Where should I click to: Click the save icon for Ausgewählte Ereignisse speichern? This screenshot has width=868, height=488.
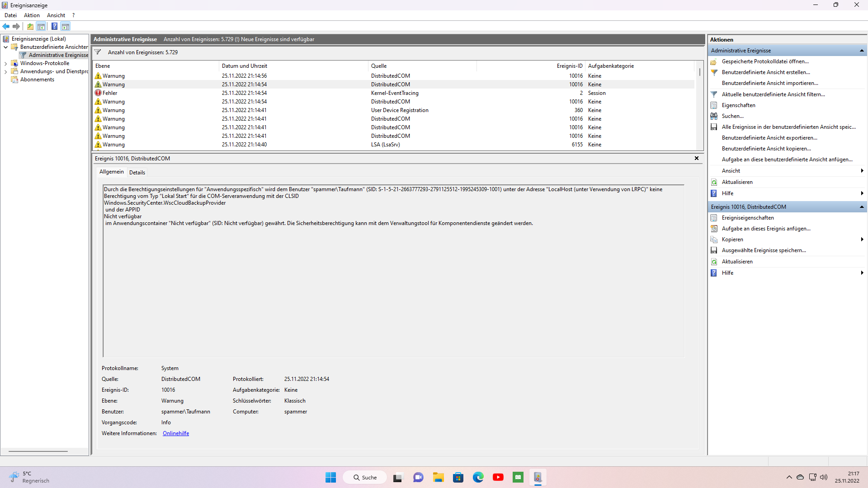click(714, 250)
